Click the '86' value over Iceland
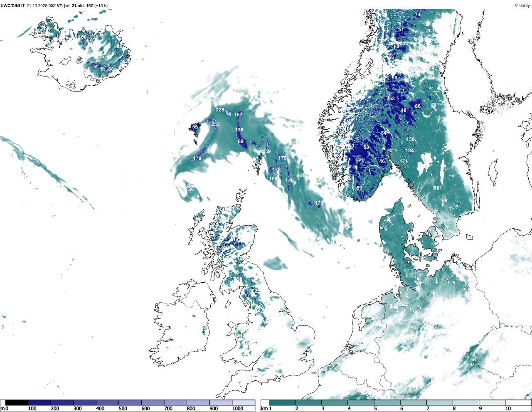 pyautogui.click(x=111, y=69)
